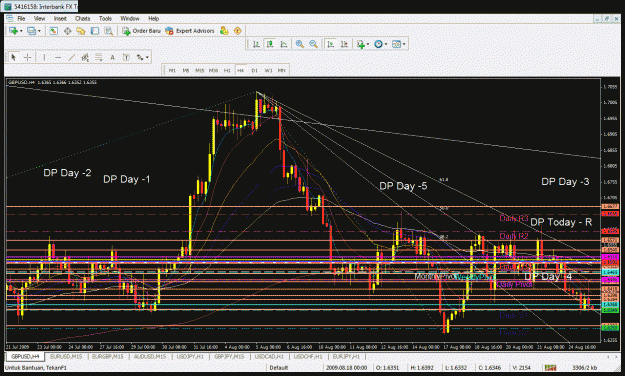Open the Terminal panel icon
Image resolution: width=625 pixels, height=376 pixels.
(94, 31)
